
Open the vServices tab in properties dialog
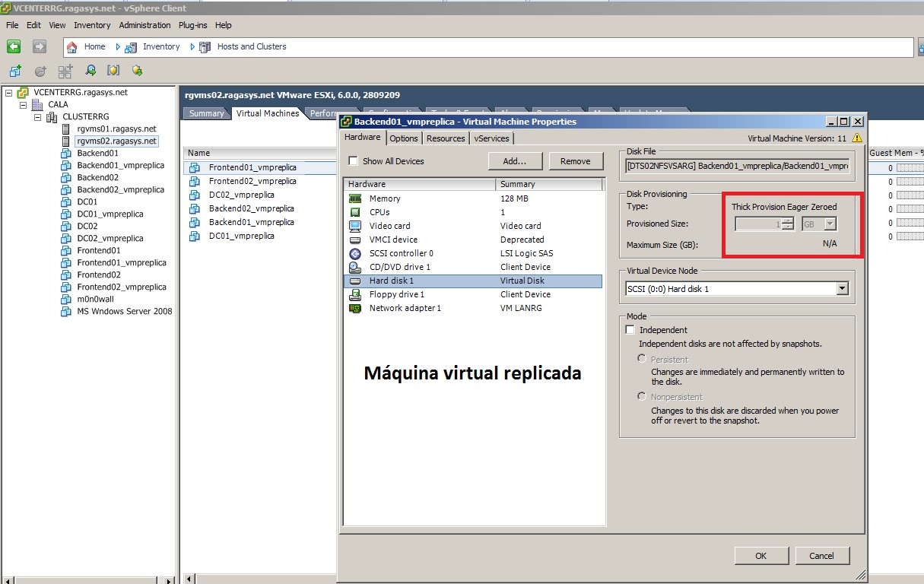(492, 138)
